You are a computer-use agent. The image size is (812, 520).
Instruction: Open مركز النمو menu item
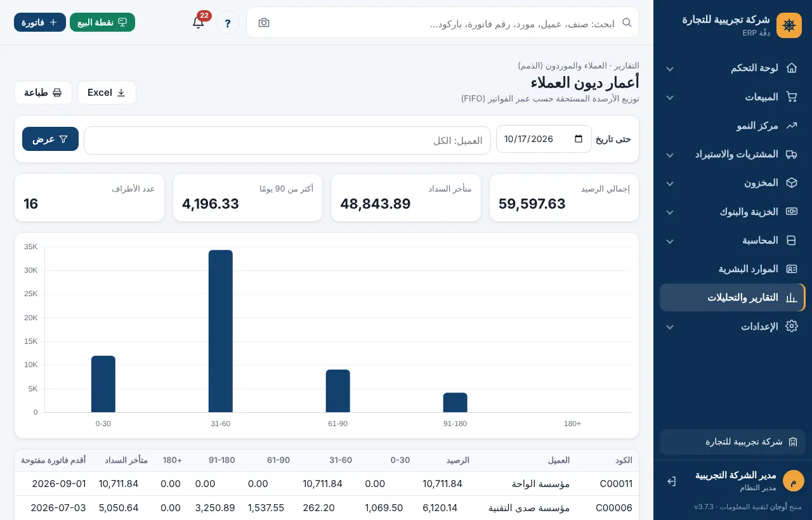tap(733, 126)
